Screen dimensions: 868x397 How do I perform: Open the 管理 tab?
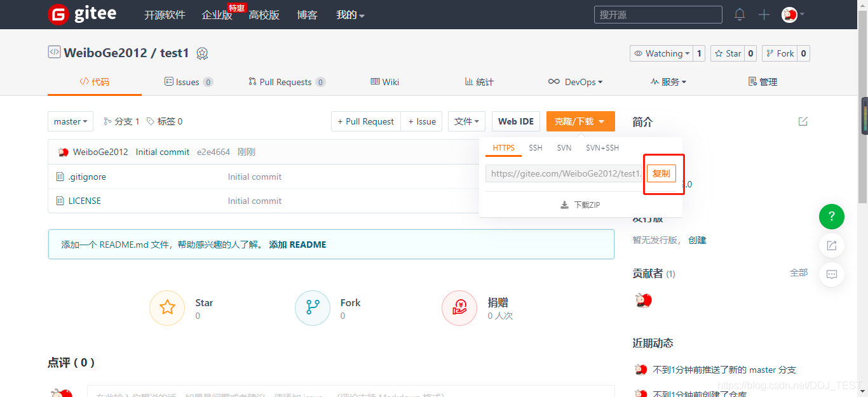[x=763, y=82]
